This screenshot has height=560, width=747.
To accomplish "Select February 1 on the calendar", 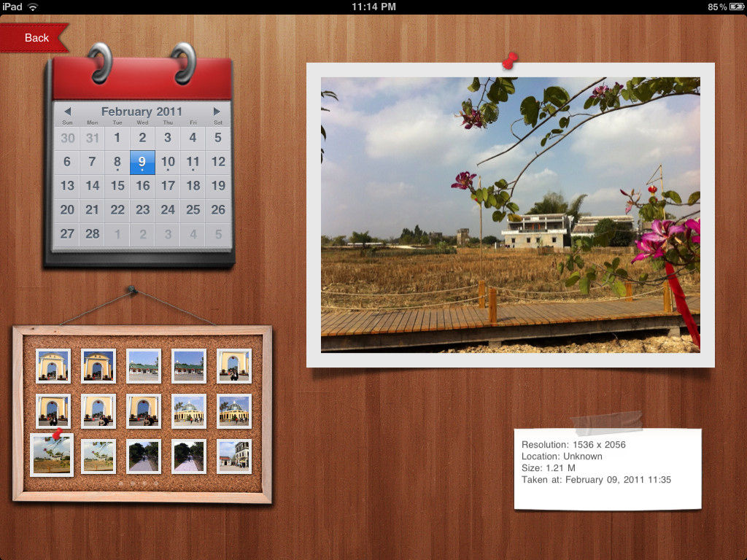I will click(117, 138).
